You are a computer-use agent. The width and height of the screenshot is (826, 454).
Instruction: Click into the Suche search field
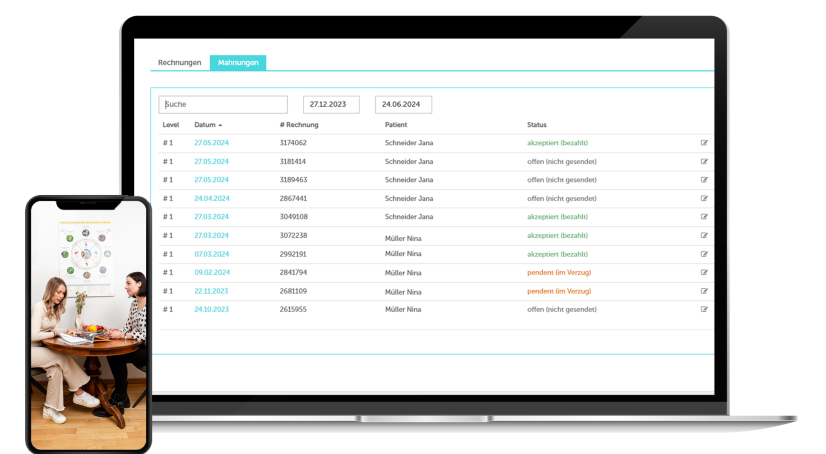pyautogui.click(x=223, y=104)
